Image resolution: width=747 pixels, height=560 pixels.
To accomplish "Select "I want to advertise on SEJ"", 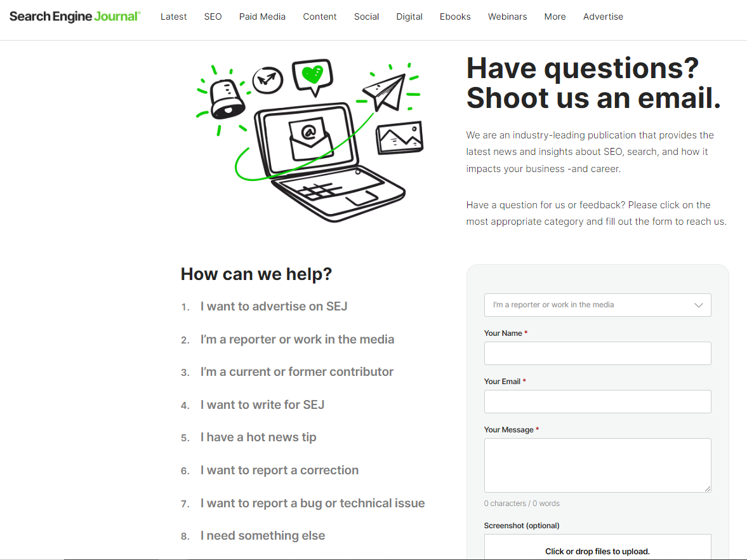I will pos(274,306).
